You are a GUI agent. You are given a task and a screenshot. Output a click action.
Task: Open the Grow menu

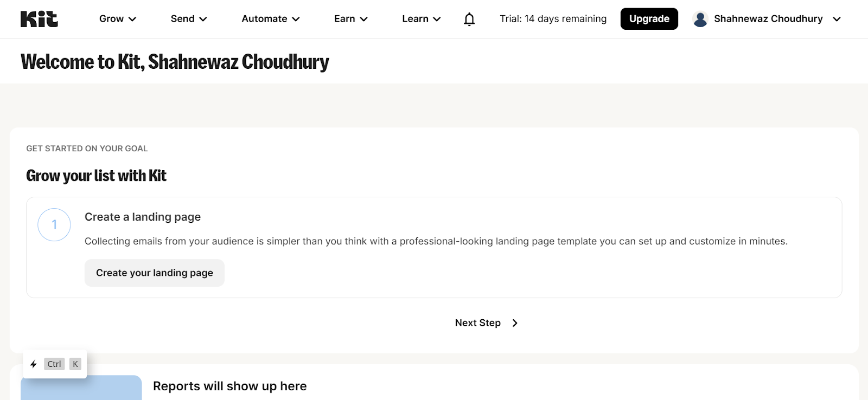[x=118, y=19]
